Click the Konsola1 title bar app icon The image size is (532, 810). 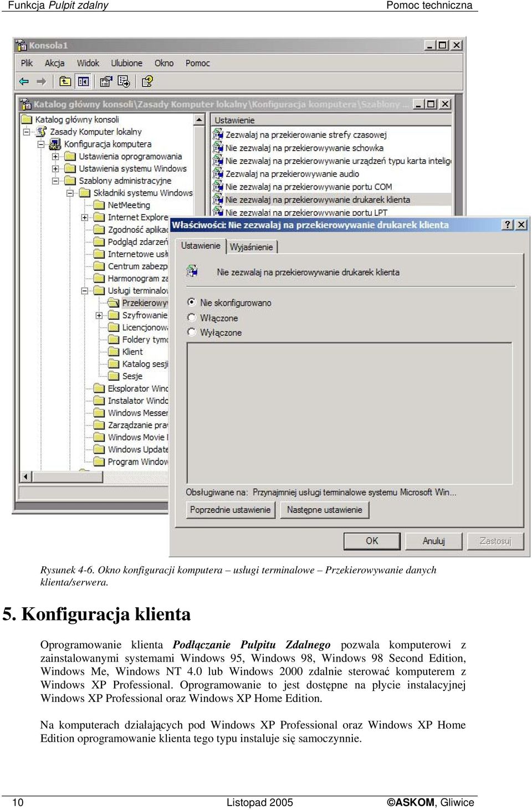point(22,45)
